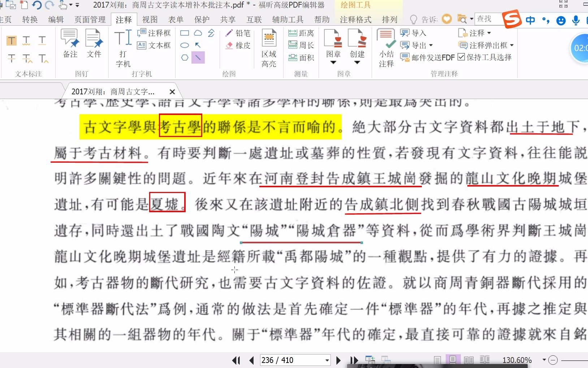Open the 转换 ribbon tab
Screen dimensions: 588x368
(x=30, y=20)
